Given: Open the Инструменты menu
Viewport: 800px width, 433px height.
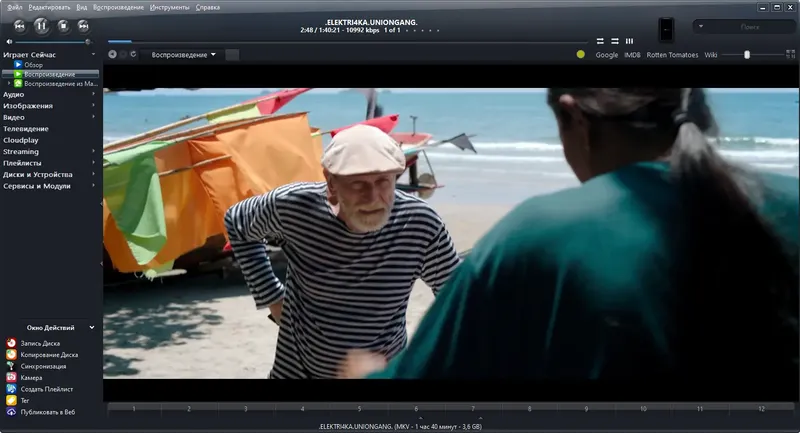Looking at the screenshot, I should coord(169,8).
